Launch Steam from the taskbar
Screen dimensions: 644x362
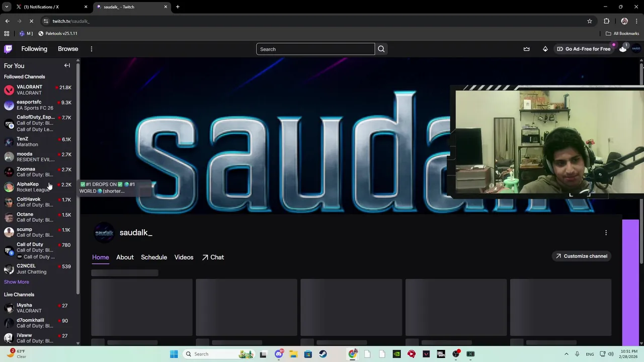pos(323,354)
